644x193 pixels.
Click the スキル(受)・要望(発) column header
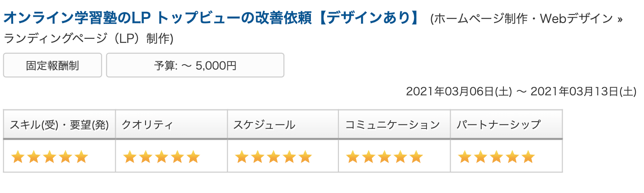pos(59,125)
